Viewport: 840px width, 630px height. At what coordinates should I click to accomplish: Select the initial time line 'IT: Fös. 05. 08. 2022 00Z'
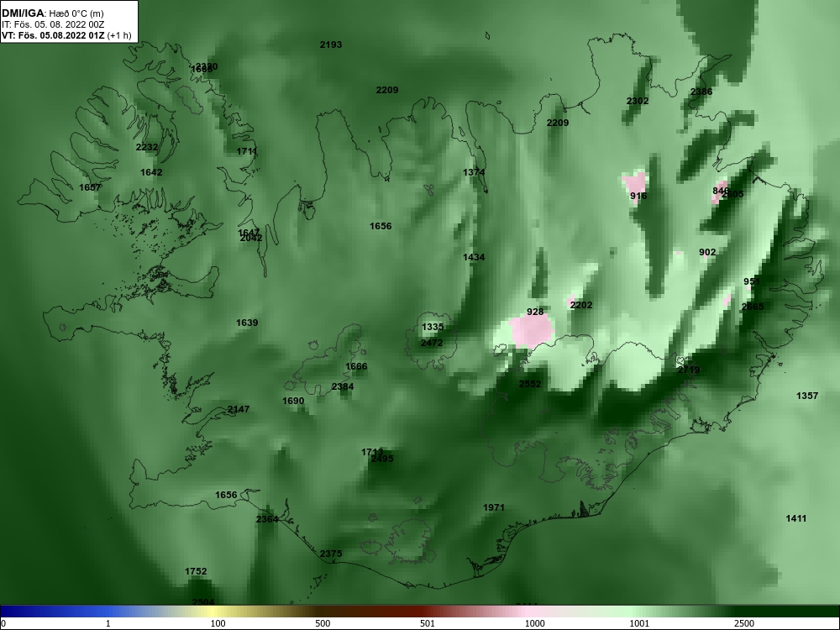[x=52, y=24]
